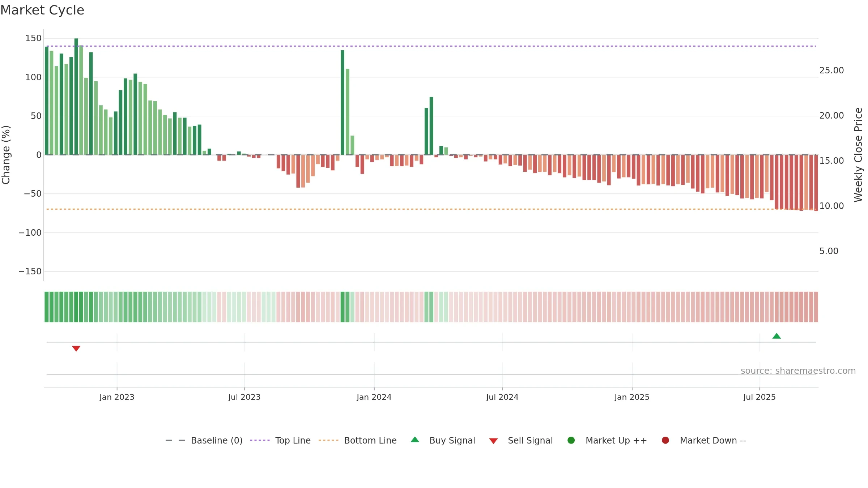The height and width of the screenshot is (488, 868).
Task: Click the source: sharemaestro.com text
Action: pyautogui.click(x=798, y=371)
